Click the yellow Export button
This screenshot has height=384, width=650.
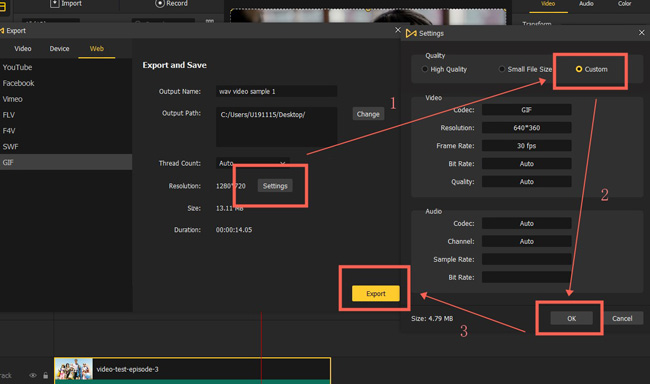[376, 293]
